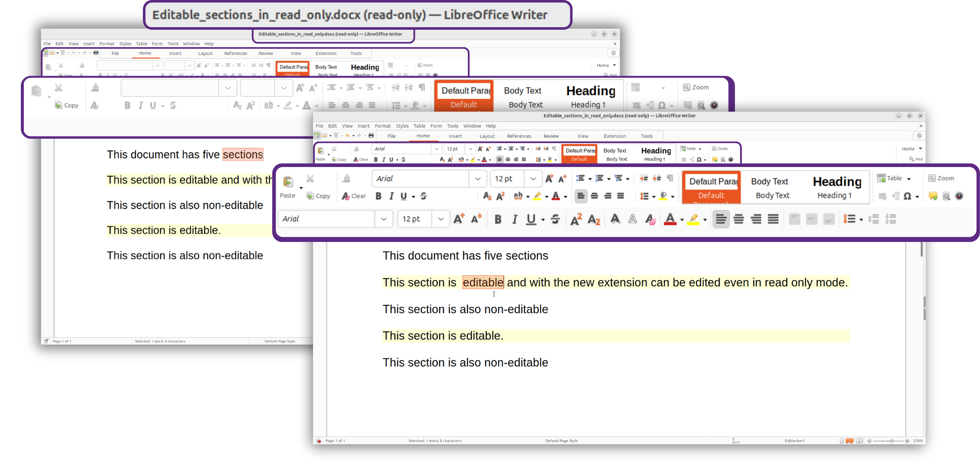
Task: Switch to Extension tab in back window's ribbon
Action: [x=326, y=53]
